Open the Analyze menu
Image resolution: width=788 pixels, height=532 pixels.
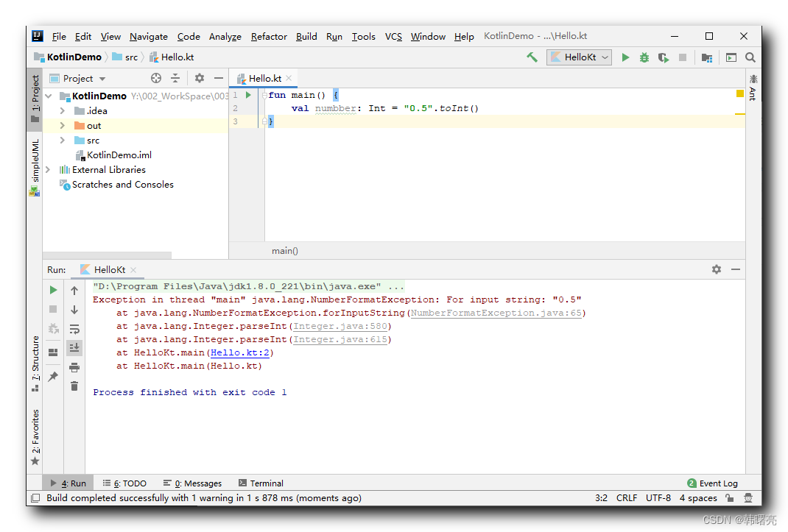coord(225,36)
